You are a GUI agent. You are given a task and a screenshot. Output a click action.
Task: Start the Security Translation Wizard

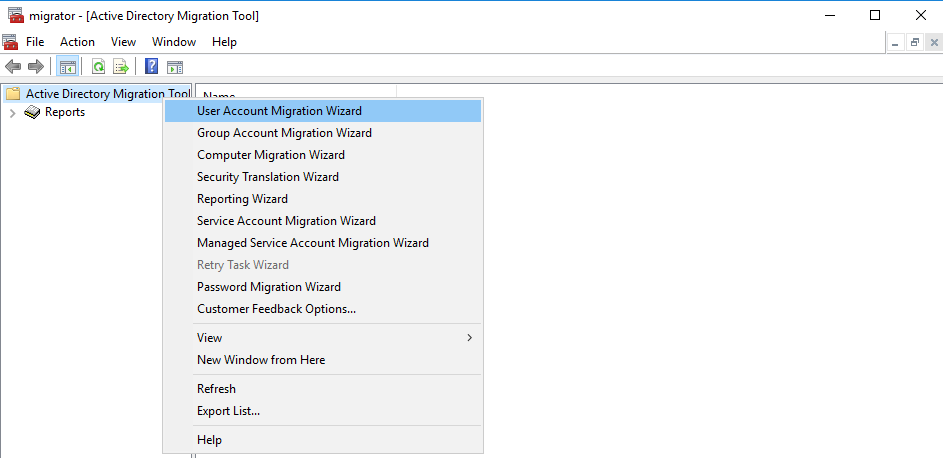323,177
